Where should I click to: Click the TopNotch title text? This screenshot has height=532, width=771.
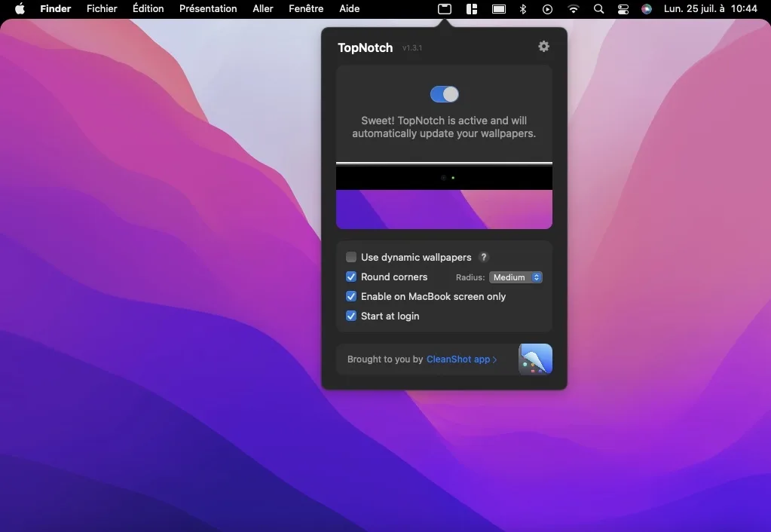tap(366, 47)
